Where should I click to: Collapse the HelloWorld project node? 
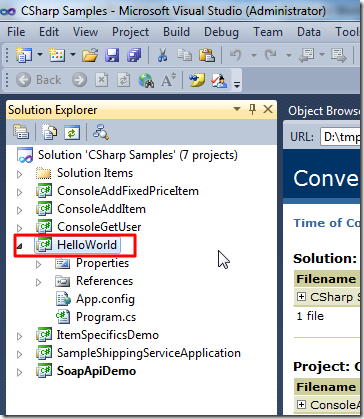click(x=19, y=246)
